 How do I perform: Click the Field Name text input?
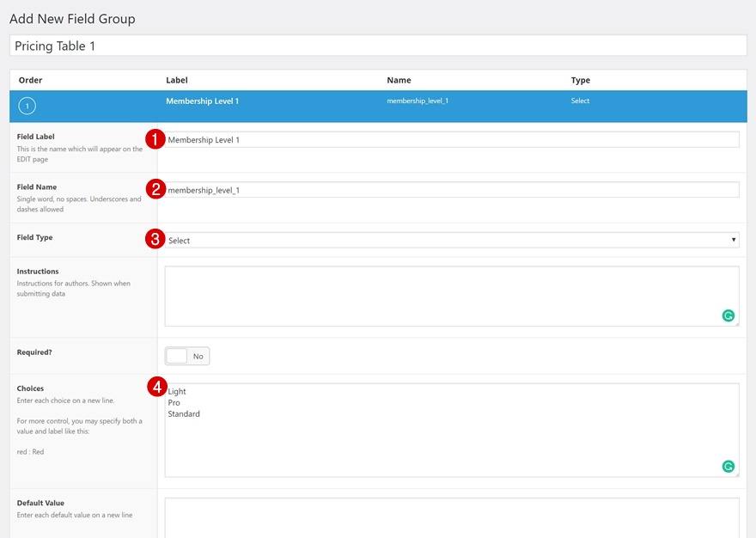451,190
